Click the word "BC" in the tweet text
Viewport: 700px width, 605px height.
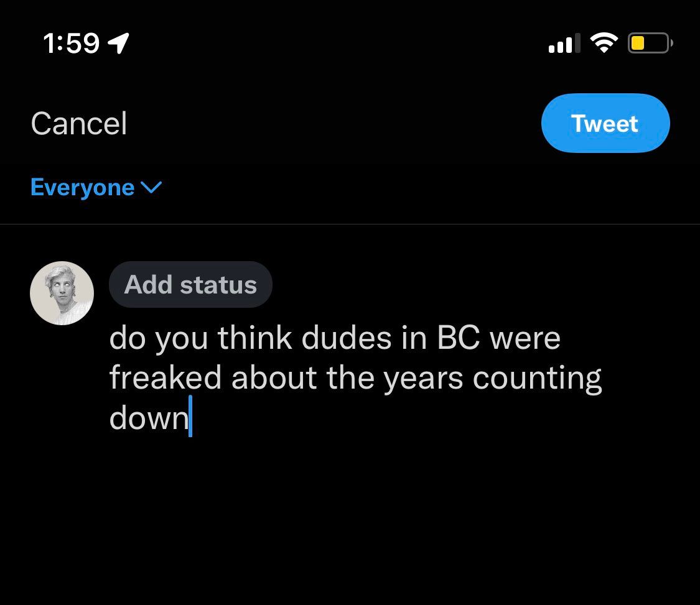point(459,338)
